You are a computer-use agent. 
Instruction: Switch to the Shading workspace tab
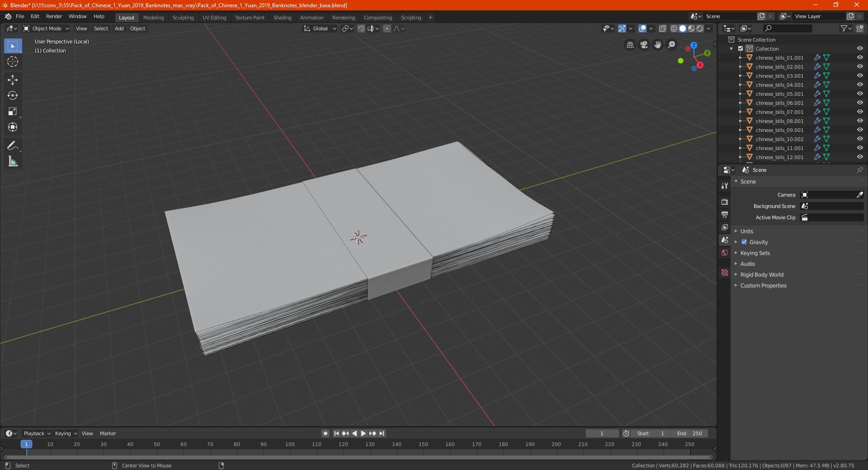pyautogui.click(x=282, y=18)
